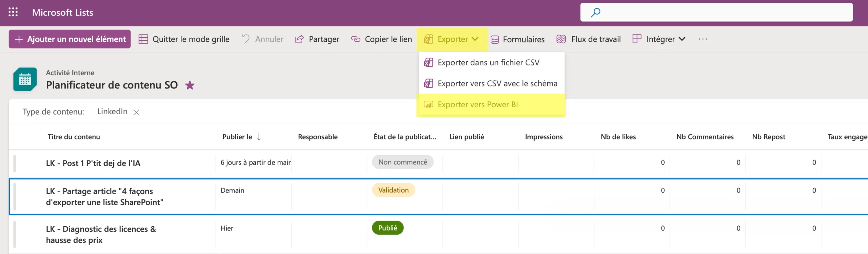The image size is (868, 254).
Task: Click Ajouter un nouvel élément button
Action: [70, 39]
